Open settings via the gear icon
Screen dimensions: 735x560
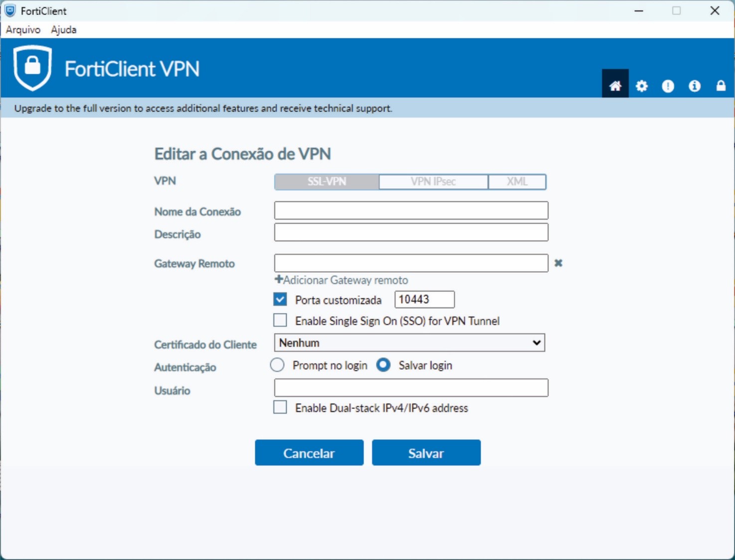[641, 86]
